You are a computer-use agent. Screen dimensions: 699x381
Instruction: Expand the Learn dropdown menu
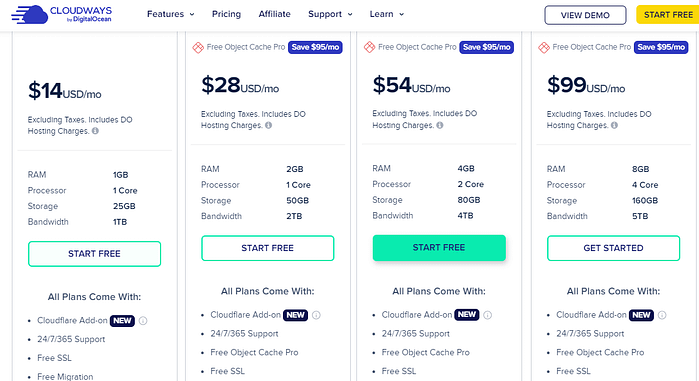[x=387, y=14]
